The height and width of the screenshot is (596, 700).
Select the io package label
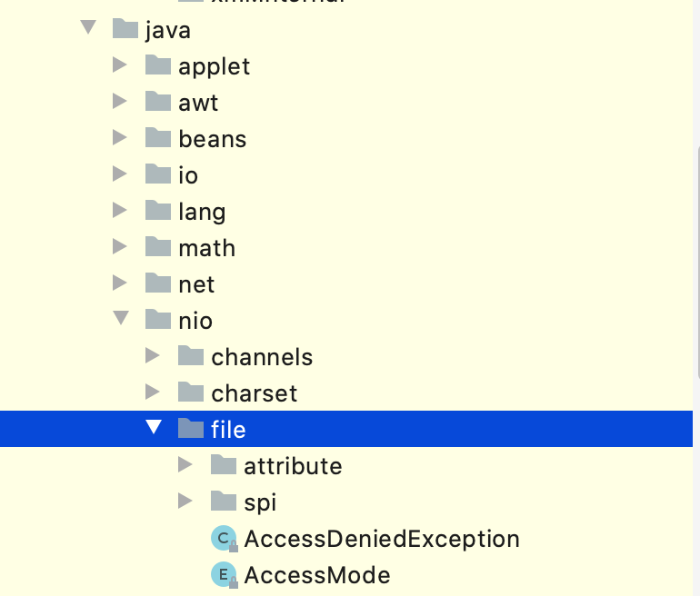click(188, 175)
